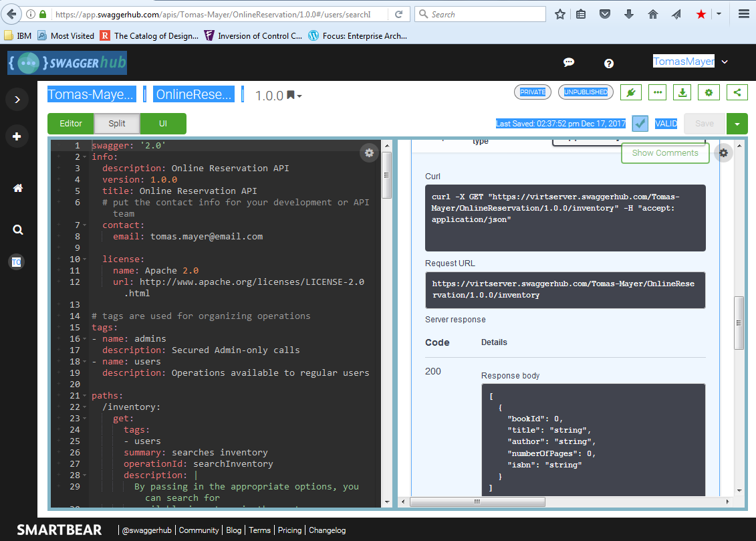
Task: Open the sidebar search magnifier icon
Action: click(18, 230)
